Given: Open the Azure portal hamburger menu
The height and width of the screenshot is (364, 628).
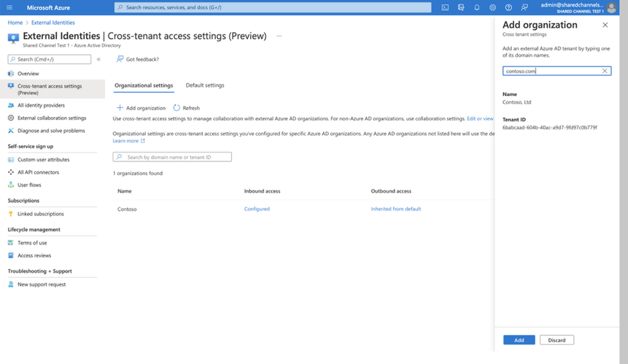Looking at the screenshot, I should click(9, 8).
